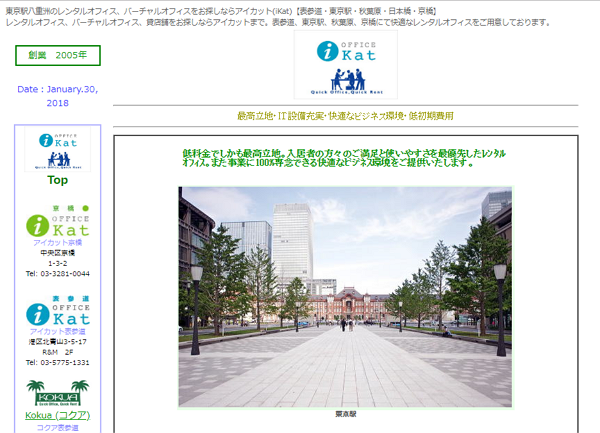Click the large Office iKat header logo
The height and width of the screenshot is (433, 600).
[x=345, y=66]
